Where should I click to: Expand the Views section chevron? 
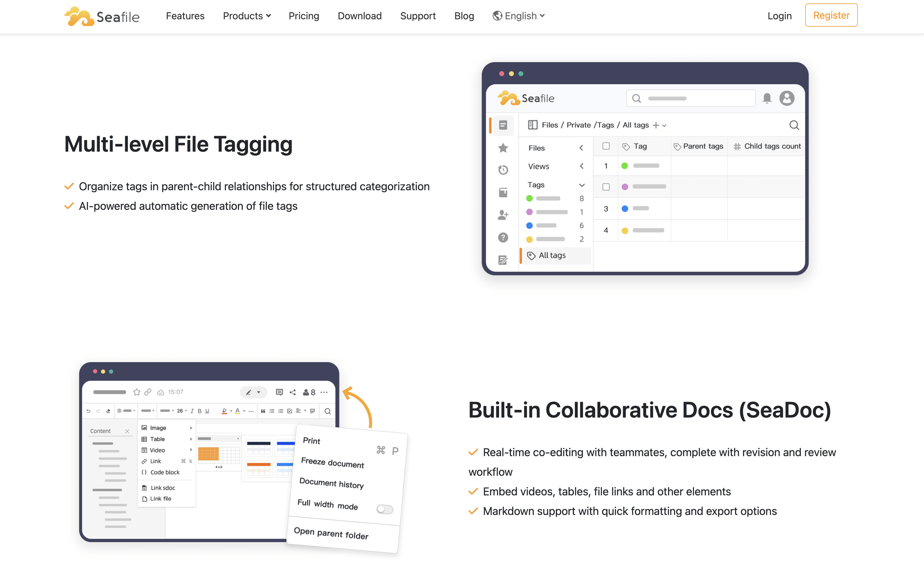[582, 166]
